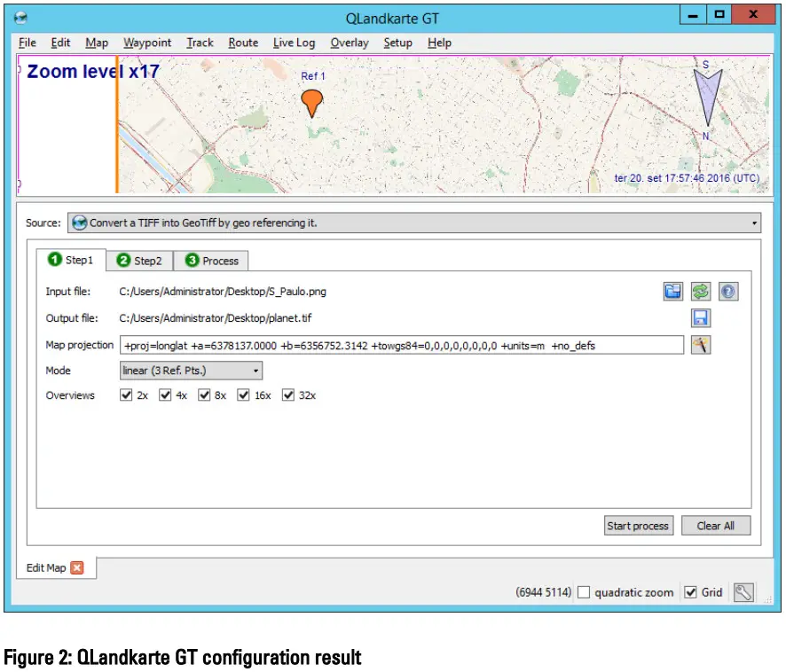Open the Mode linear (3 Ref. Pts.) dropdown
This screenshot has width=786, height=672.
coord(191,371)
